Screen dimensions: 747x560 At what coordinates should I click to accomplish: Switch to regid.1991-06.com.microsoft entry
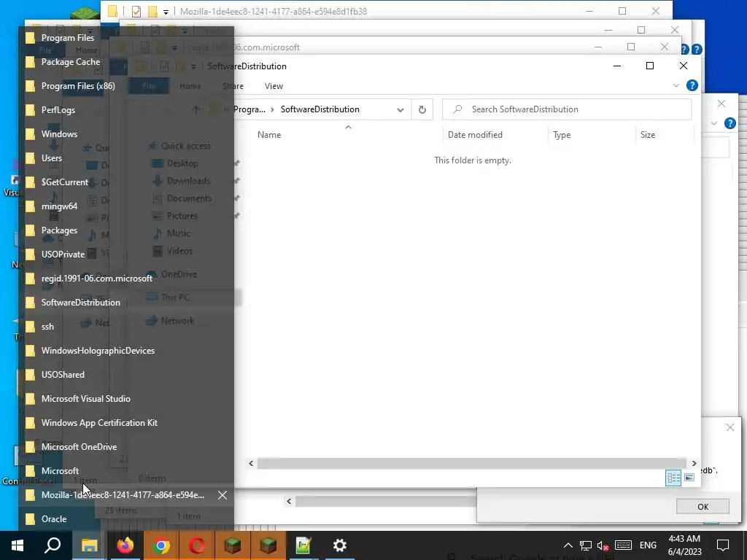coord(125,278)
